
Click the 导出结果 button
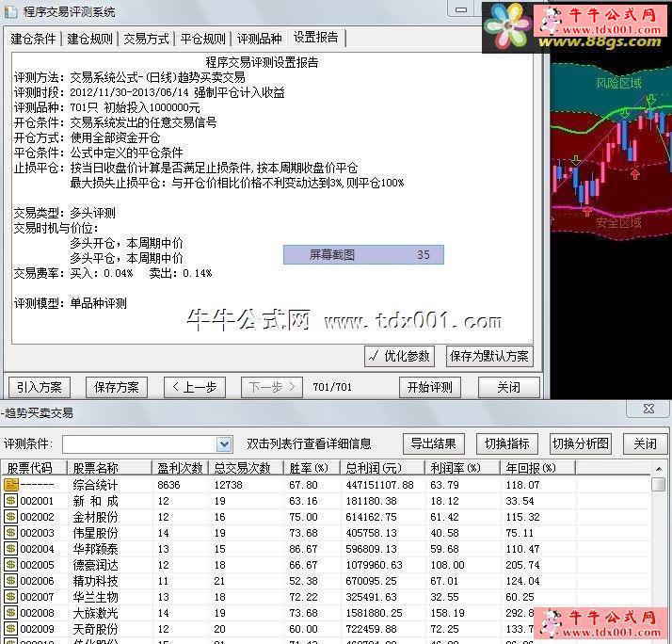tap(433, 443)
